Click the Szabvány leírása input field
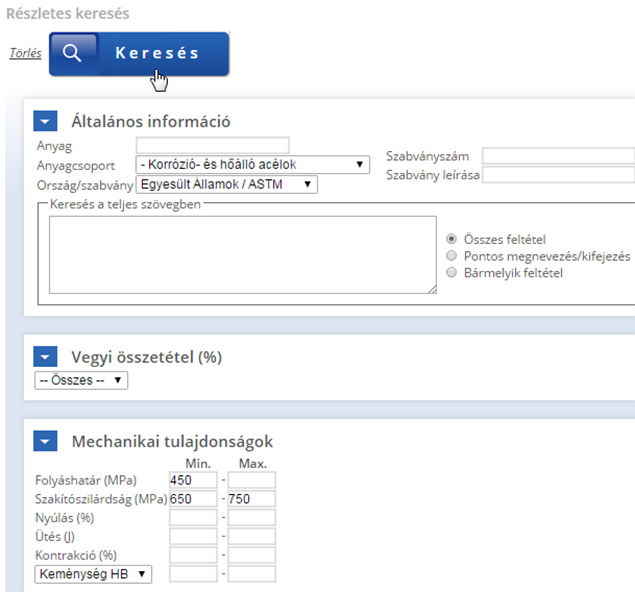 558,175
